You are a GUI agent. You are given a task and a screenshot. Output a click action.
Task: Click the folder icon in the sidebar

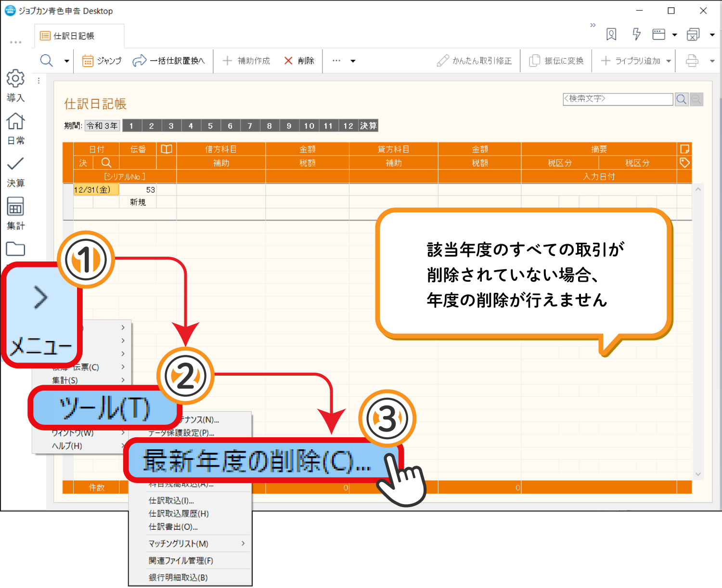15,249
